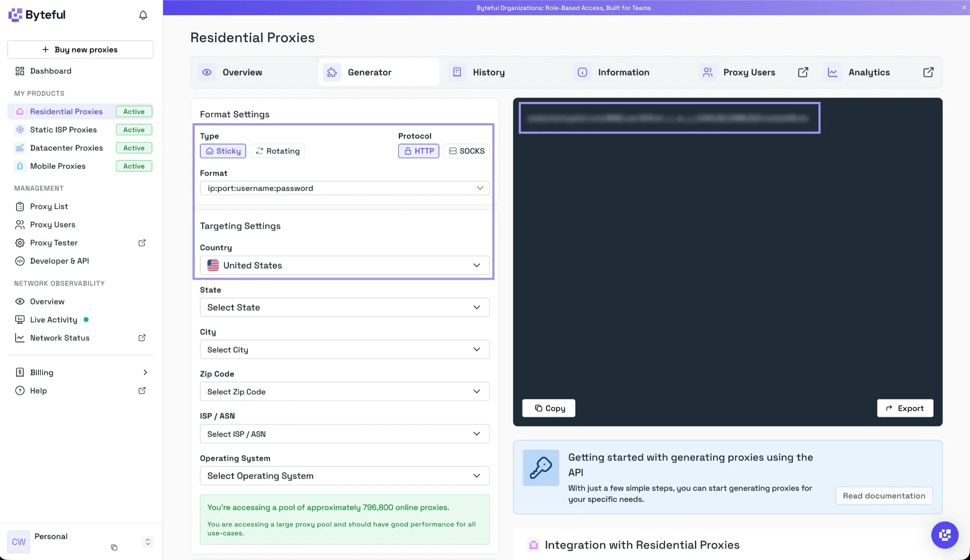The width and height of the screenshot is (970, 560).
Task: Click the Help external link icon
Action: coord(142,391)
